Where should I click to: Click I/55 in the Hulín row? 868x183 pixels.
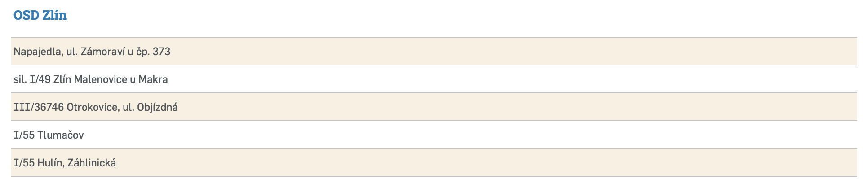pos(24,163)
